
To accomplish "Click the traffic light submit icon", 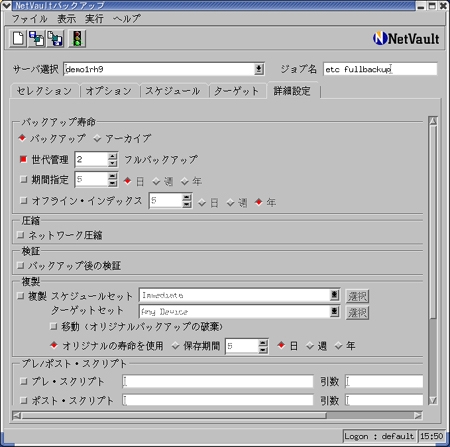I will tap(77, 38).
